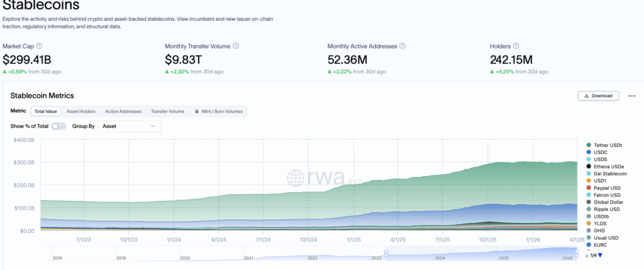Toggle YLDS series in legend

pyautogui.click(x=596, y=224)
